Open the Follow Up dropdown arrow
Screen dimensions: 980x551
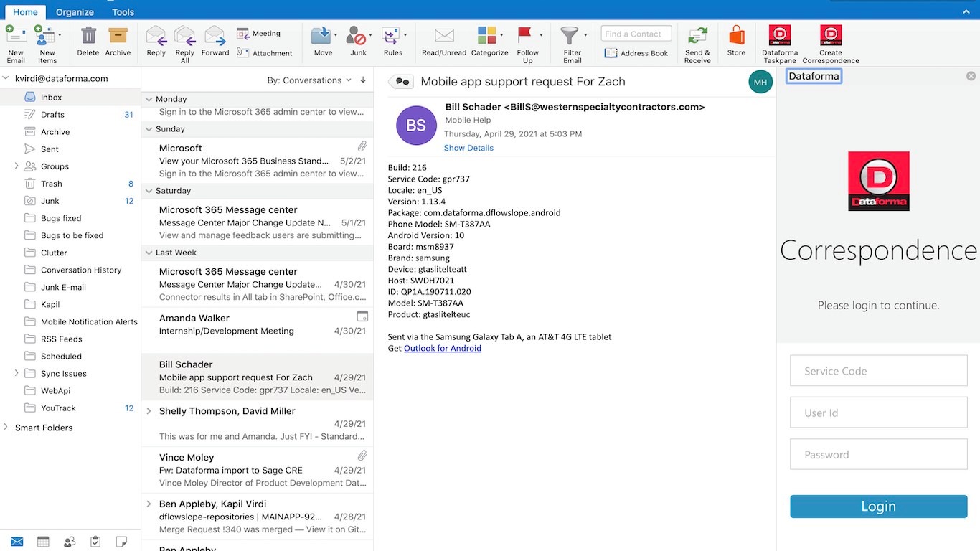pos(541,34)
